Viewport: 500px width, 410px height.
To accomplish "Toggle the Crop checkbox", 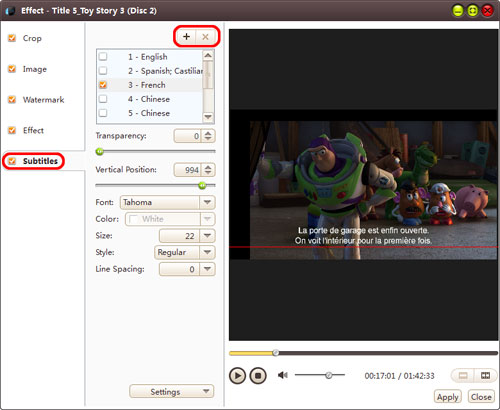I will (12, 38).
